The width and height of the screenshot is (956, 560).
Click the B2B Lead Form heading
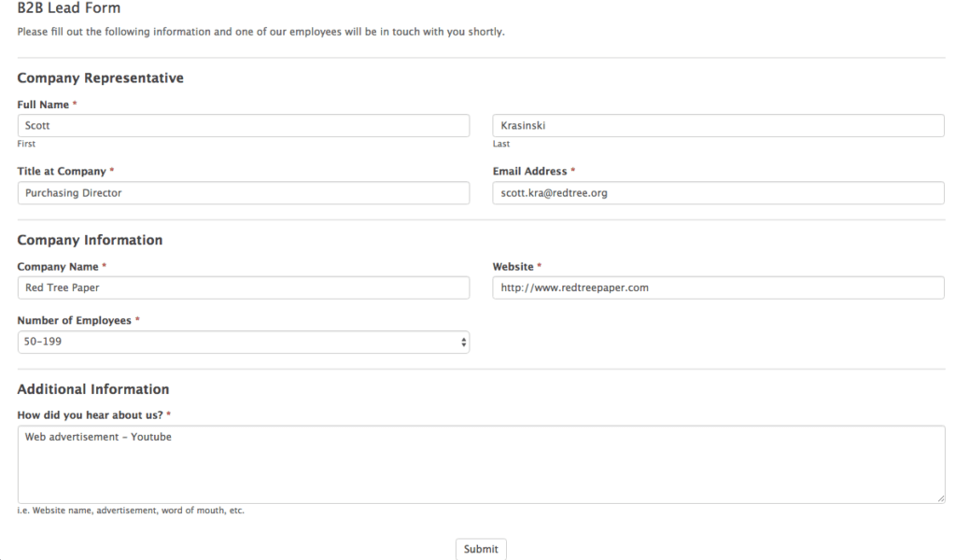pyautogui.click(x=68, y=8)
